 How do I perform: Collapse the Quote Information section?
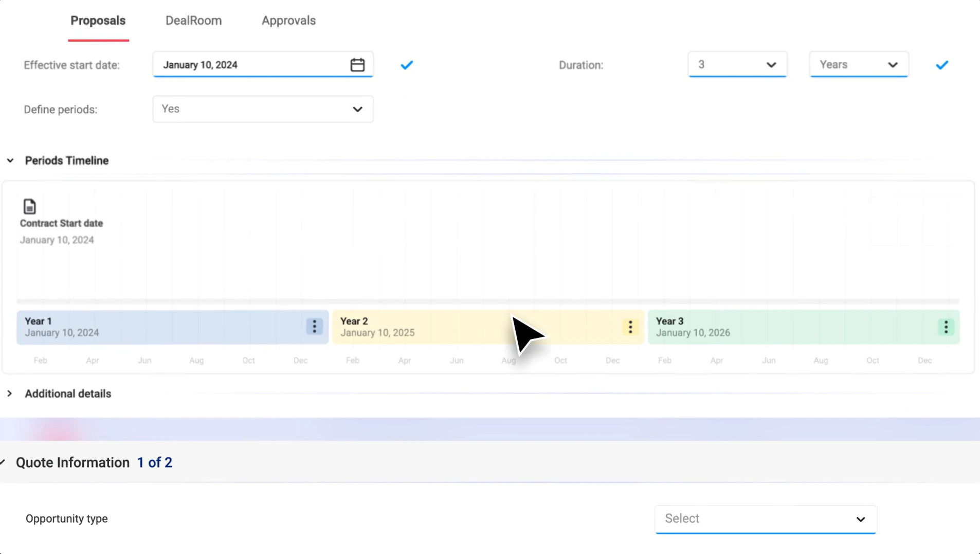point(2,462)
